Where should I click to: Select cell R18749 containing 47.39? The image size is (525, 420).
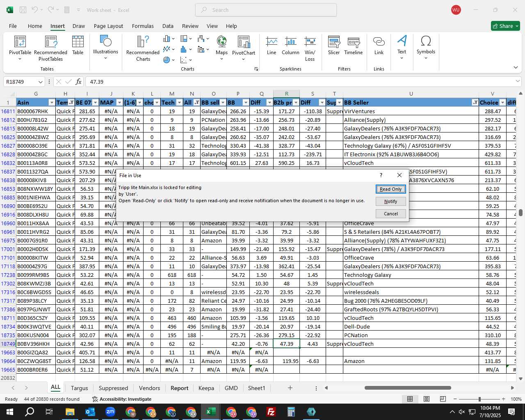pyautogui.click(x=286, y=344)
